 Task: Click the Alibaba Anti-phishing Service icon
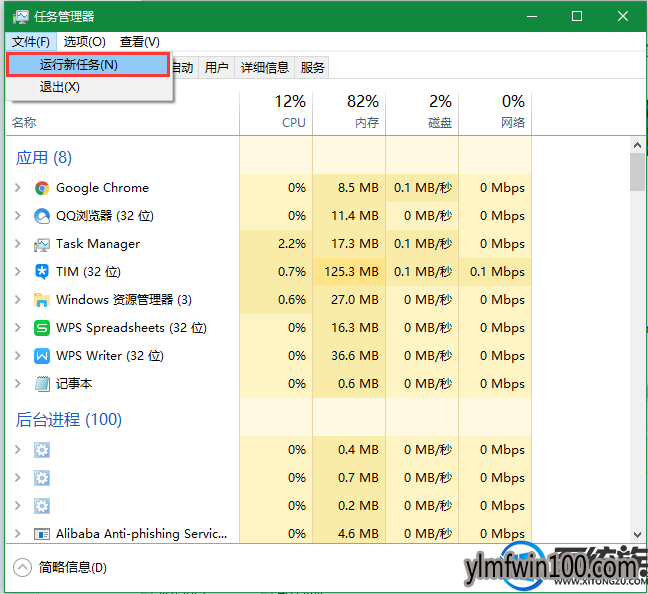pyautogui.click(x=42, y=534)
